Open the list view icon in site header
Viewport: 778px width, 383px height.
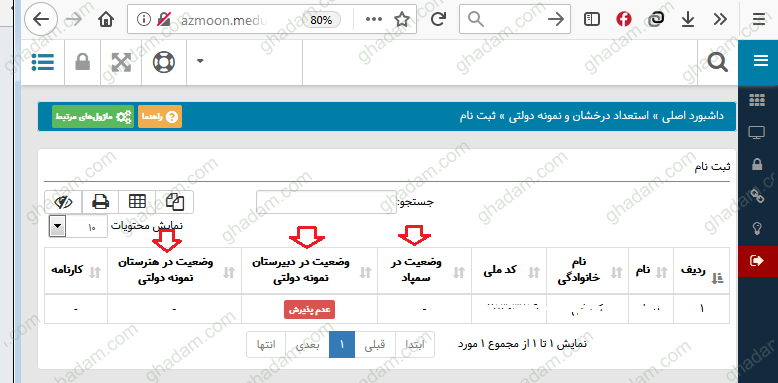pyautogui.click(x=43, y=62)
